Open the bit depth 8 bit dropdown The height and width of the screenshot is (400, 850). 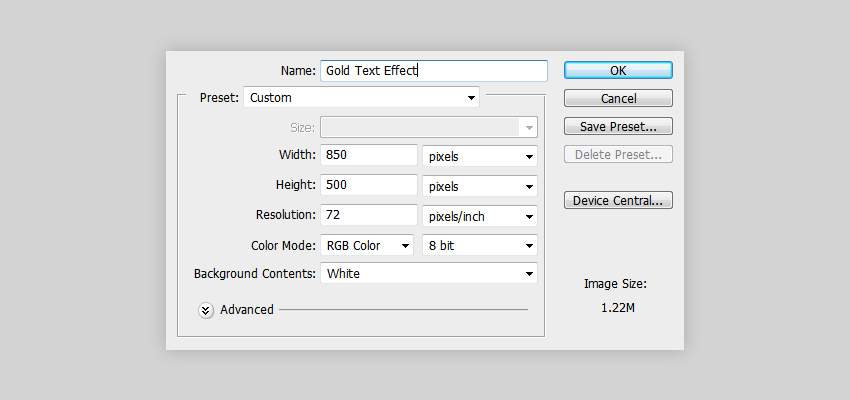pyautogui.click(x=480, y=246)
